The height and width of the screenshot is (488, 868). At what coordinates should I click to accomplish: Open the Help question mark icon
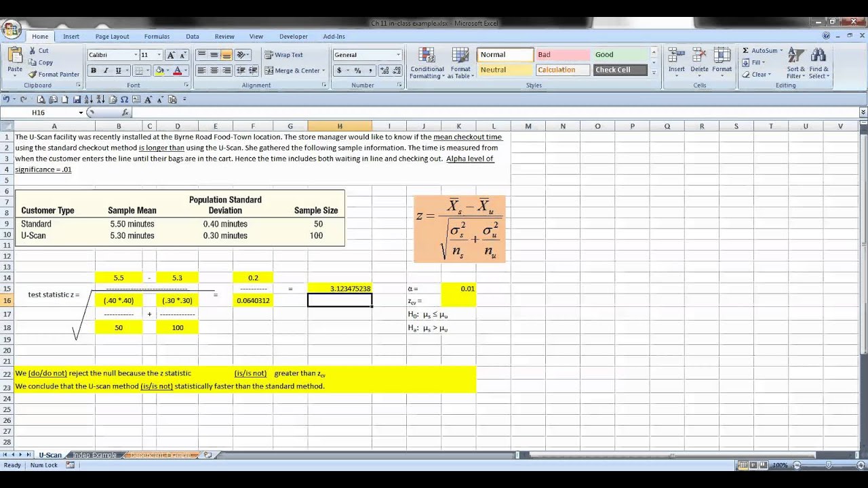click(826, 36)
